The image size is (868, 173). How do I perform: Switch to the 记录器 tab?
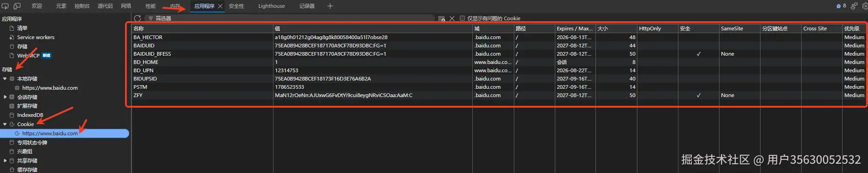[x=307, y=6]
